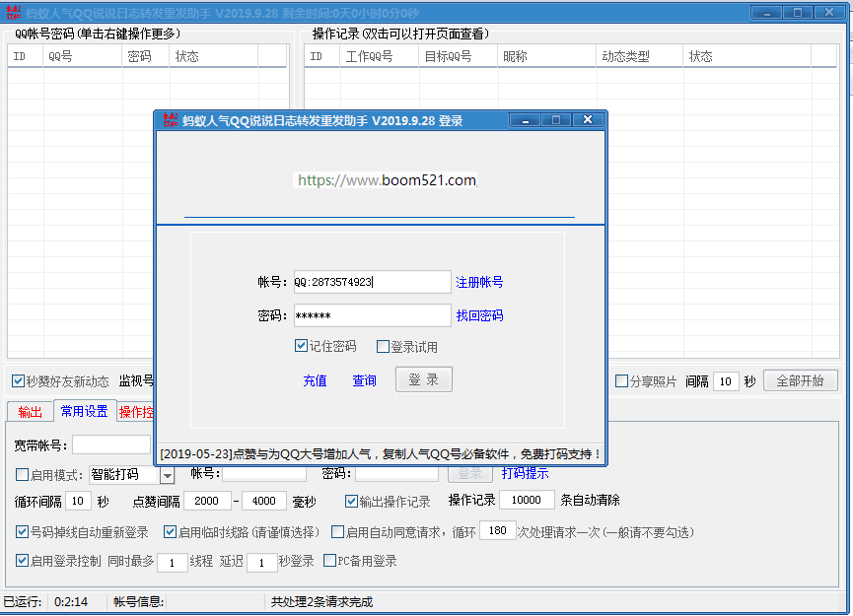This screenshot has height=616, width=853.
Task: Close the main helper window
Action: tap(829, 13)
